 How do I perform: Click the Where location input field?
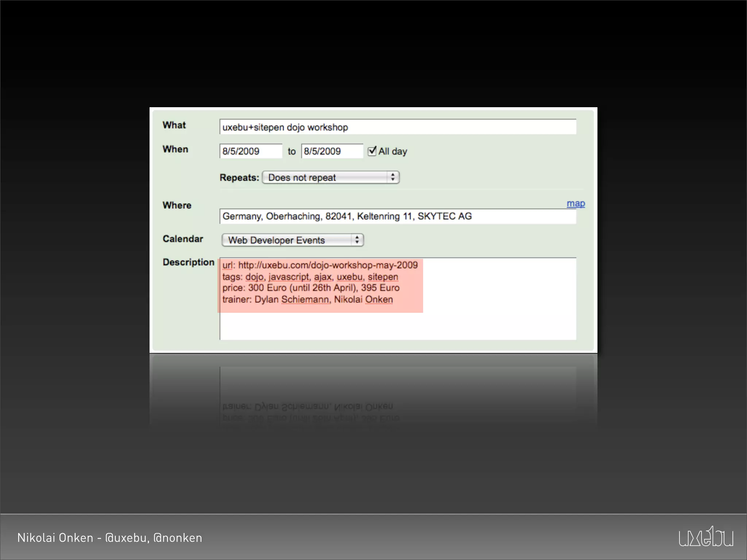point(398,217)
